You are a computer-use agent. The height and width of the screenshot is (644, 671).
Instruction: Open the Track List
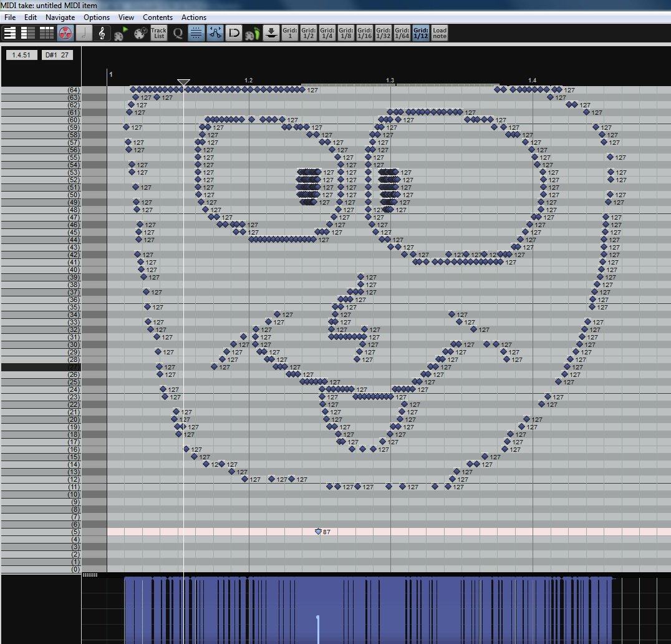tap(158, 33)
